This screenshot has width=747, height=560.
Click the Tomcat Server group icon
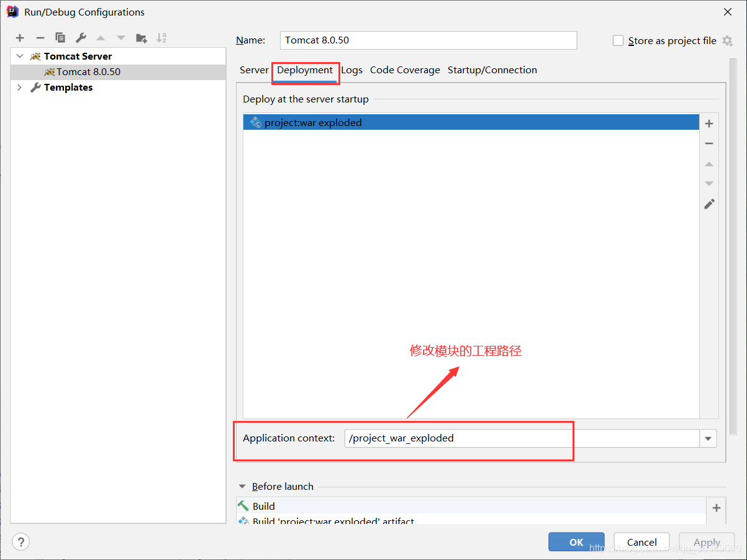[35, 56]
